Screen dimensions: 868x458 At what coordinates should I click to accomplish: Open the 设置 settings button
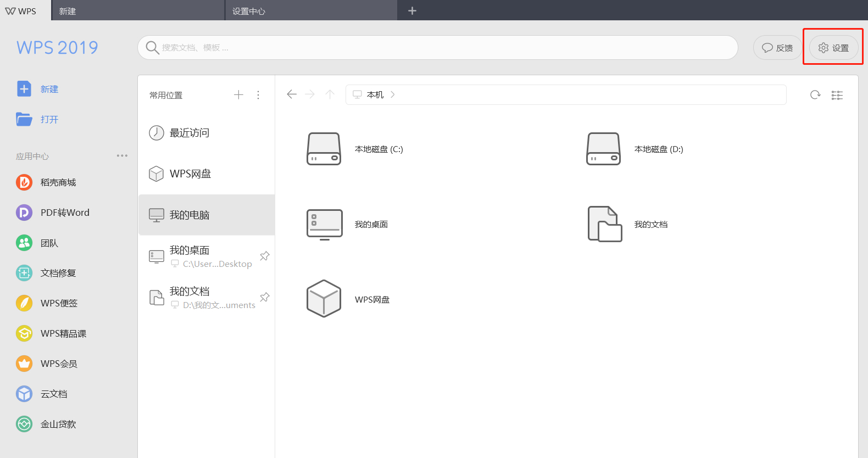point(833,48)
